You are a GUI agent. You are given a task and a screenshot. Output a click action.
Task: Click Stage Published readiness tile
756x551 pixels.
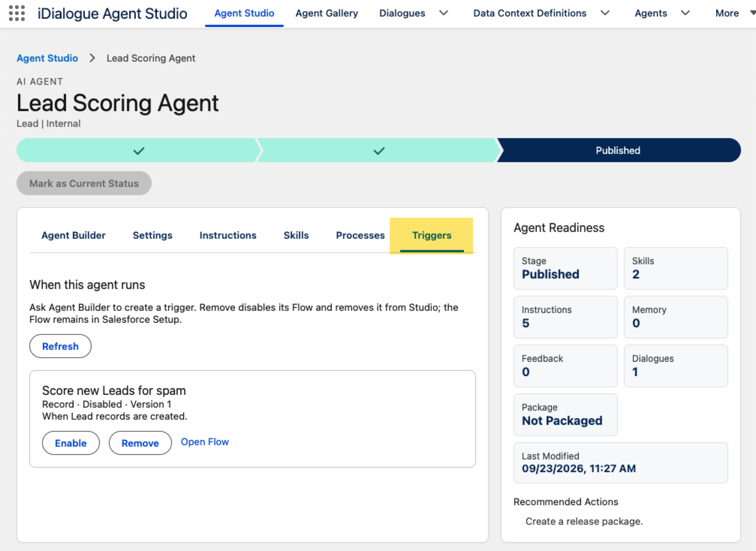pos(566,268)
